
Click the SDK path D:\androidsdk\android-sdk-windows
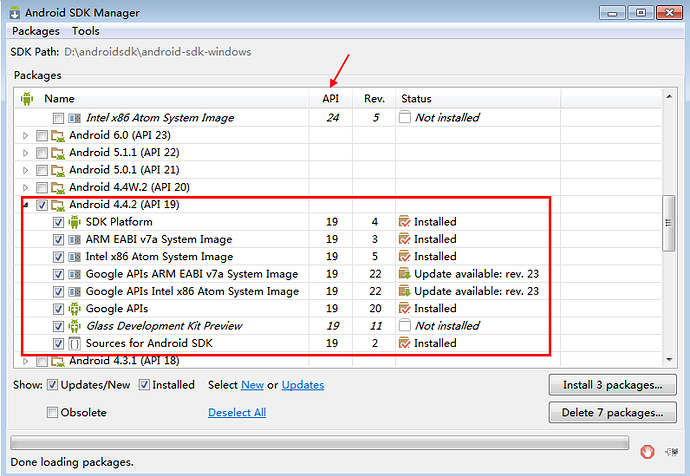tap(158, 52)
